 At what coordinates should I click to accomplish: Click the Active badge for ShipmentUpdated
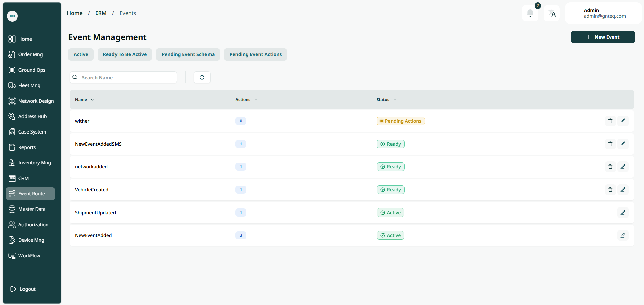(390, 213)
